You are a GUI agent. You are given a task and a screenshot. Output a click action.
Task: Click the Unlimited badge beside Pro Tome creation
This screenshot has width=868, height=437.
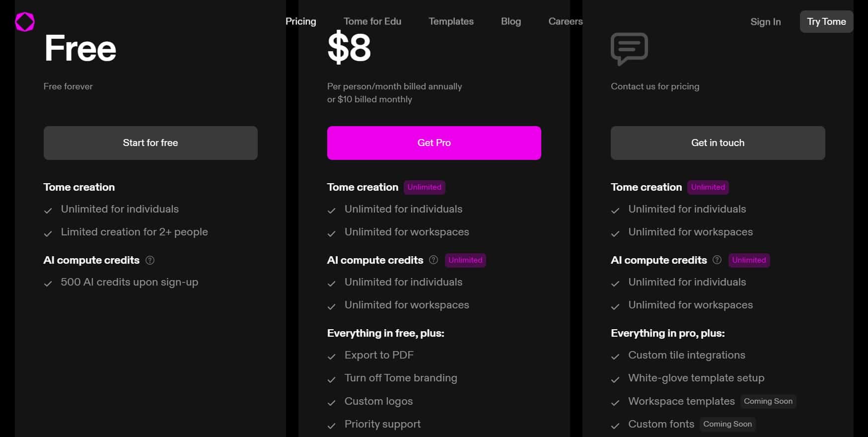click(425, 187)
